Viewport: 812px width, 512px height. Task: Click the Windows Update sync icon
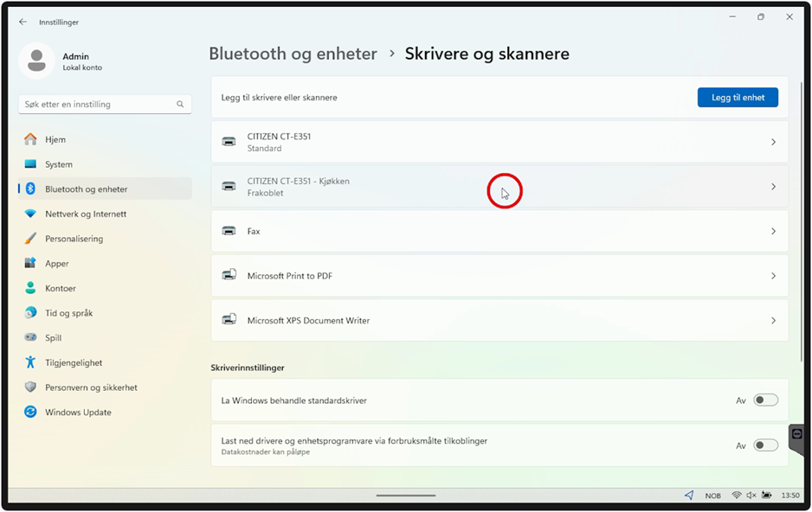tap(30, 412)
